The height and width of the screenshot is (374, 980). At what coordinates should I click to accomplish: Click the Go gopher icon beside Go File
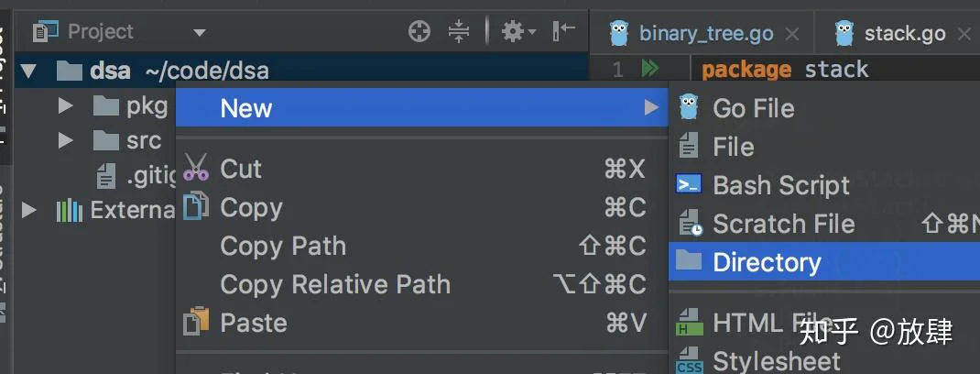pos(688,107)
